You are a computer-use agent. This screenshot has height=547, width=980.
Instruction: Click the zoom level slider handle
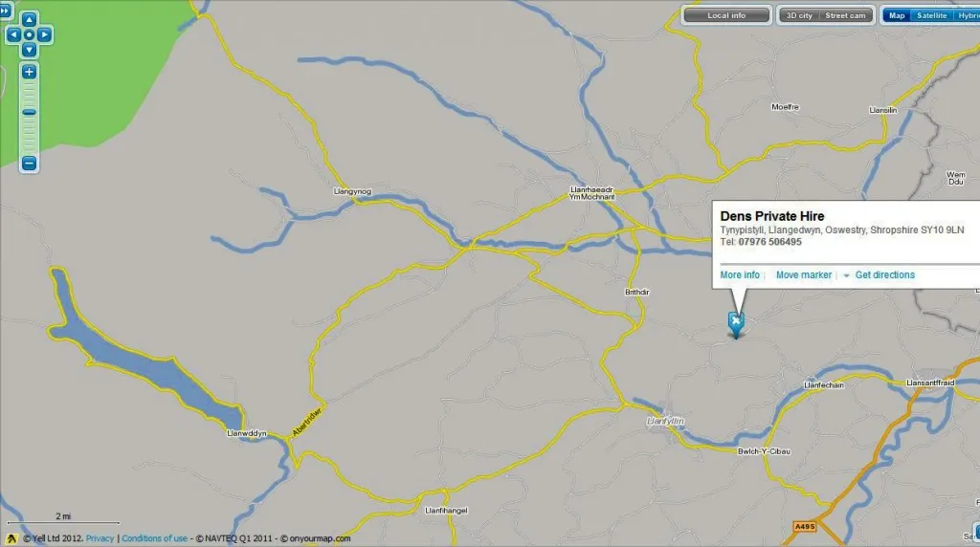pyautogui.click(x=29, y=113)
